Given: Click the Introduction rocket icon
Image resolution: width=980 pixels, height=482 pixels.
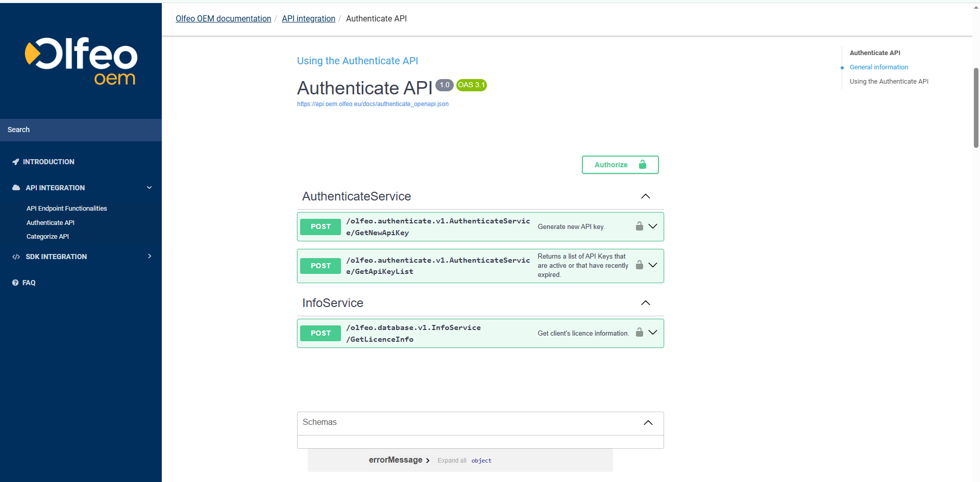Looking at the screenshot, I should [x=16, y=162].
